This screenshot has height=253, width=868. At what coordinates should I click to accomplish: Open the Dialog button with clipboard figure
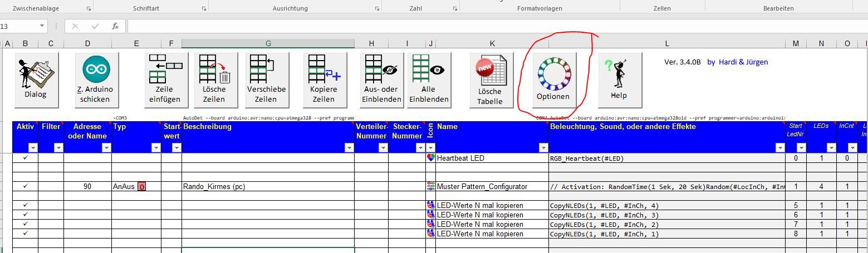(x=36, y=80)
